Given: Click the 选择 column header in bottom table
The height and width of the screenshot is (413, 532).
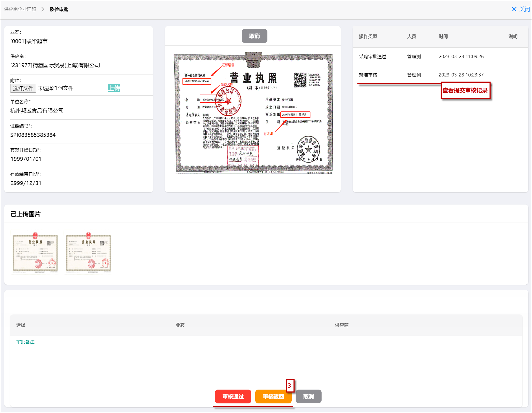Looking at the screenshot, I should coord(21,325).
